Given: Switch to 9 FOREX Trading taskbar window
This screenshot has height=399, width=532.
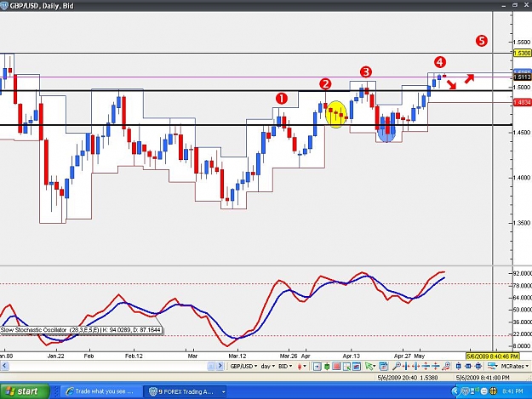Looking at the screenshot, I should point(185,391).
